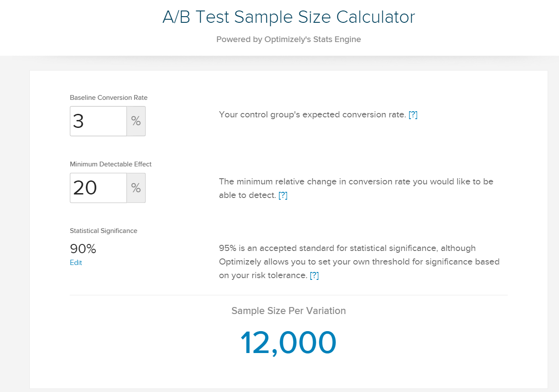Click the Baseline Conversion Rate label
559x392 pixels.
[x=109, y=98]
